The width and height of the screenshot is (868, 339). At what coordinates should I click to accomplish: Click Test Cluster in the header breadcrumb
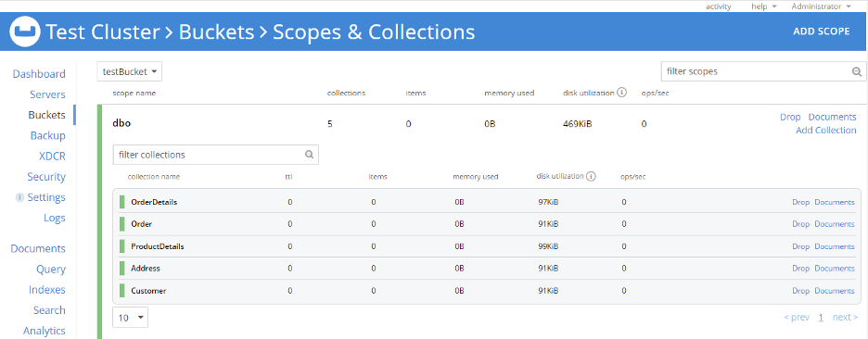[x=103, y=31]
